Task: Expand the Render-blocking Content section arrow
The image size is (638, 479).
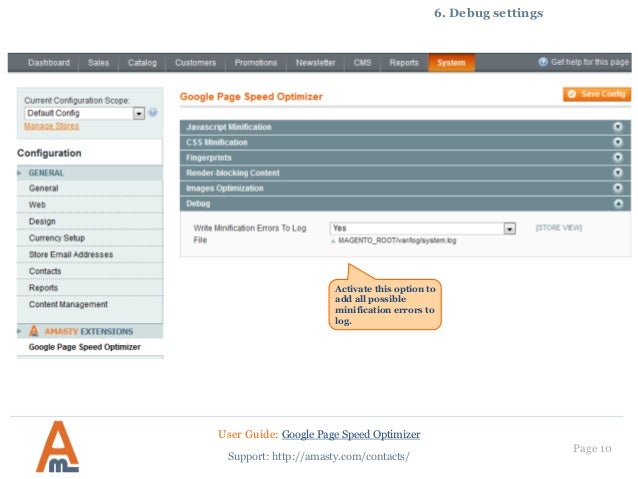Action: (618, 173)
